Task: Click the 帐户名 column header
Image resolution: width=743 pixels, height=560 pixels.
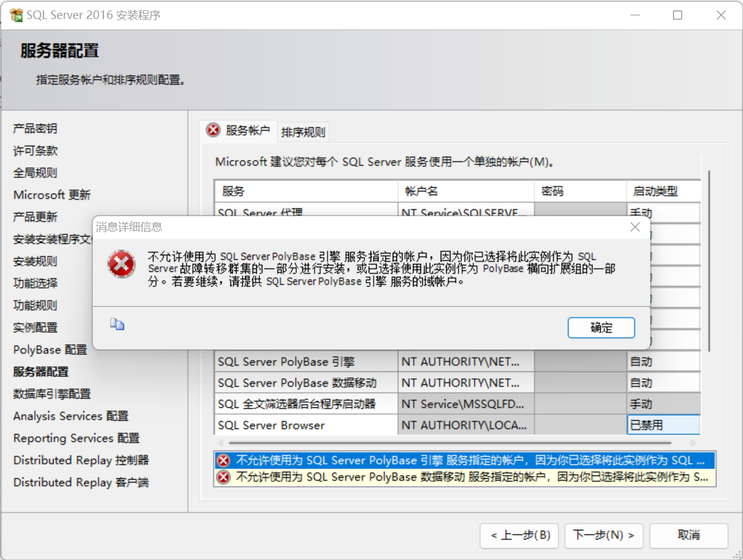Action: pyautogui.click(x=466, y=191)
